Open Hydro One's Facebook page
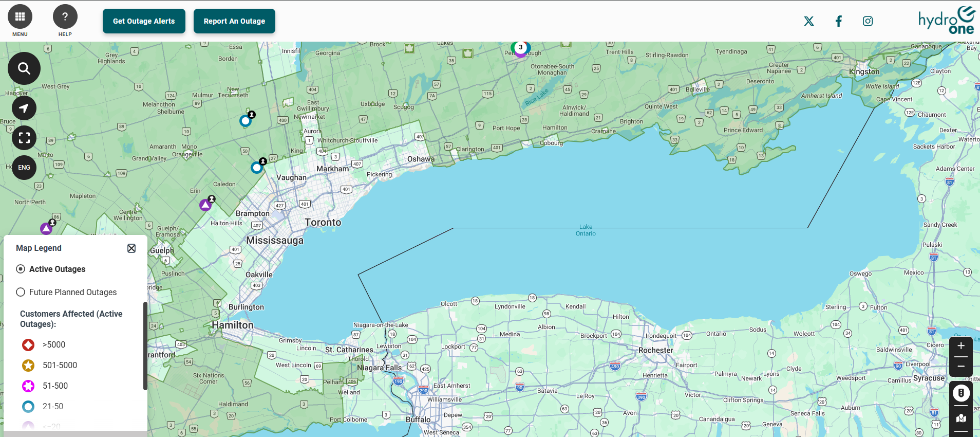The height and width of the screenshot is (437, 980). [x=839, y=21]
